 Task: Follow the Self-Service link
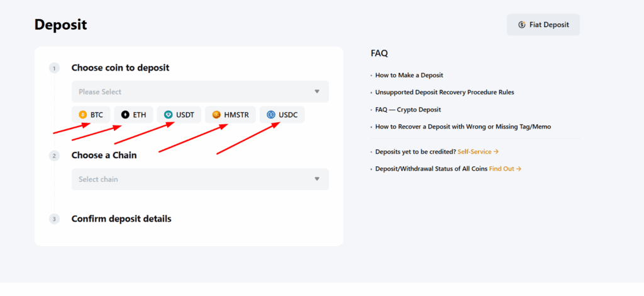(x=475, y=152)
